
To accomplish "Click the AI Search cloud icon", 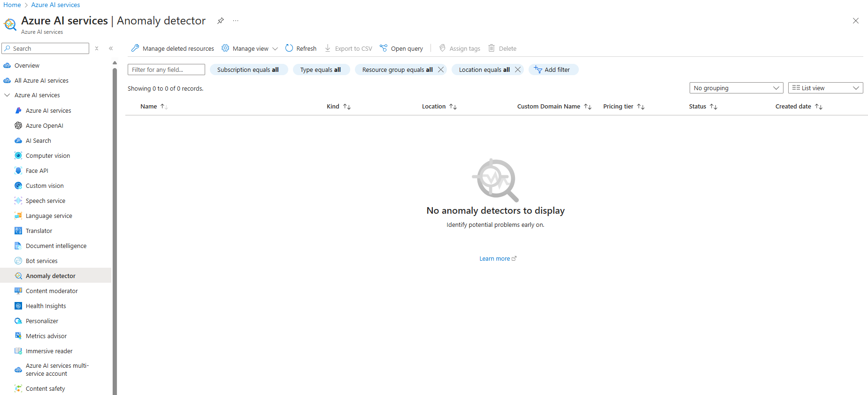I will pos(18,140).
